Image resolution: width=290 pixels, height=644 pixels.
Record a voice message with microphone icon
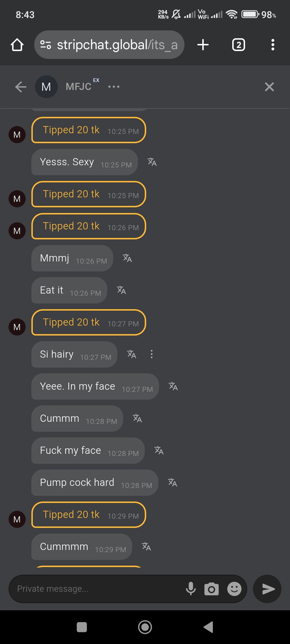coord(191,589)
